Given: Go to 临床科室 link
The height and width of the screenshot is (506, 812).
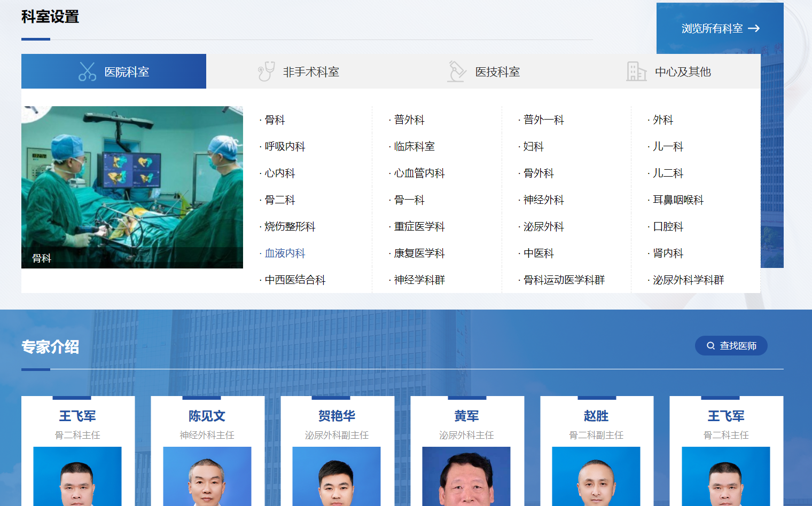Looking at the screenshot, I should 414,147.
